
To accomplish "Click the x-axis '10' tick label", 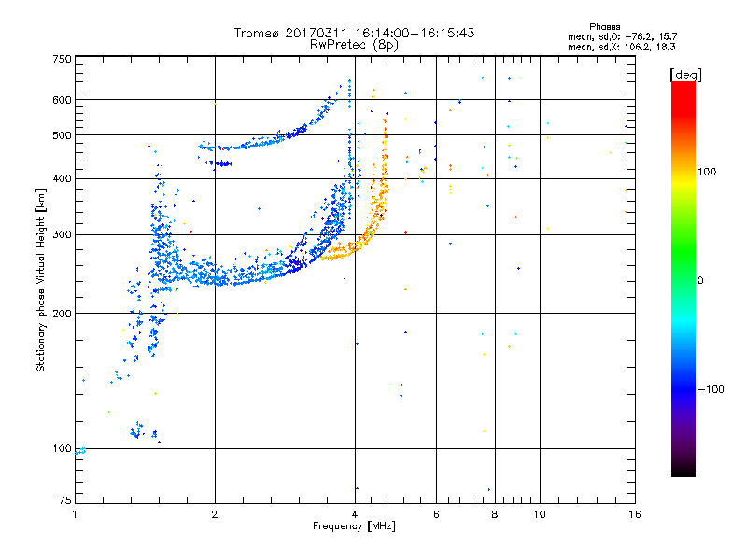I will coord(540,514).
